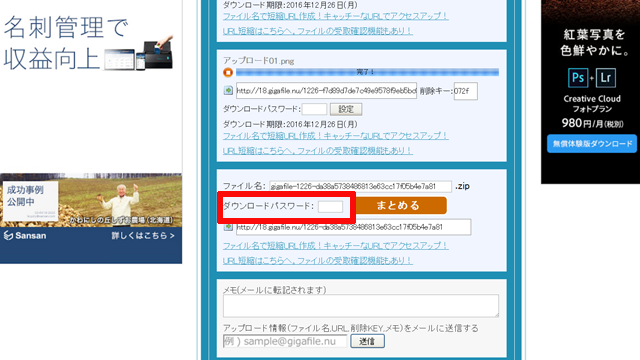Click the orange stop icon beside upload progress

click(228, 73)
